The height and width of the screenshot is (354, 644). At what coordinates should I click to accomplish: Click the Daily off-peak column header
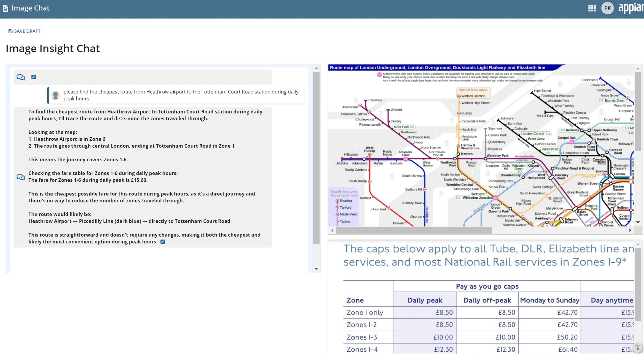click(x=487, y=300)
